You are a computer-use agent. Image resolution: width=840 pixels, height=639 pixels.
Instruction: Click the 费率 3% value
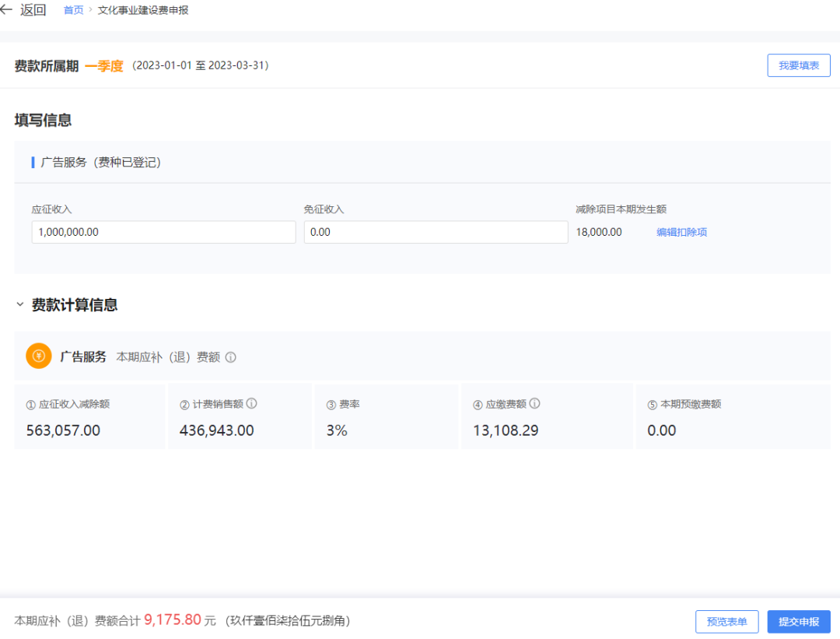pyautogui.click(x=337, y=430)
